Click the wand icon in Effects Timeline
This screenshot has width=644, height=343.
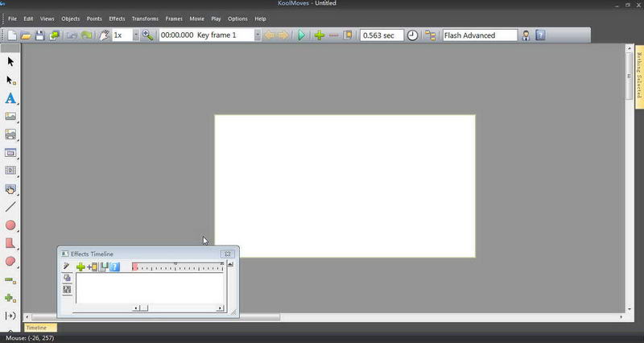tap(67, 267)
